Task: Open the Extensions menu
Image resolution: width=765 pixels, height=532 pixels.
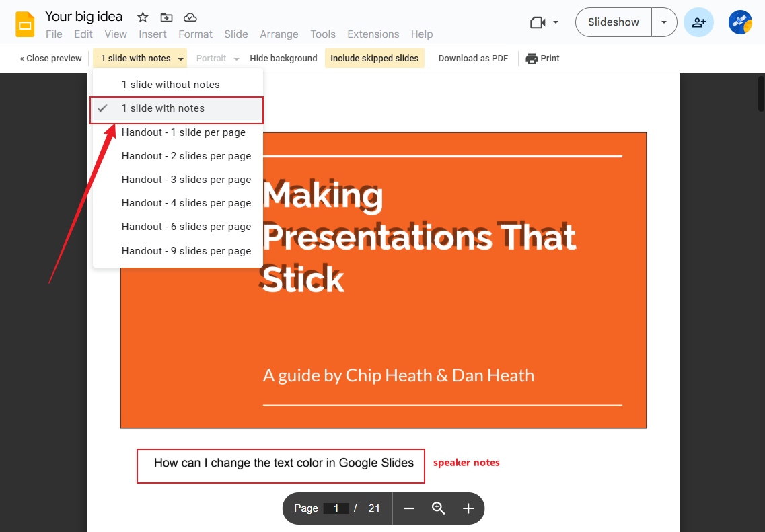Action: (x=373, y=34)
